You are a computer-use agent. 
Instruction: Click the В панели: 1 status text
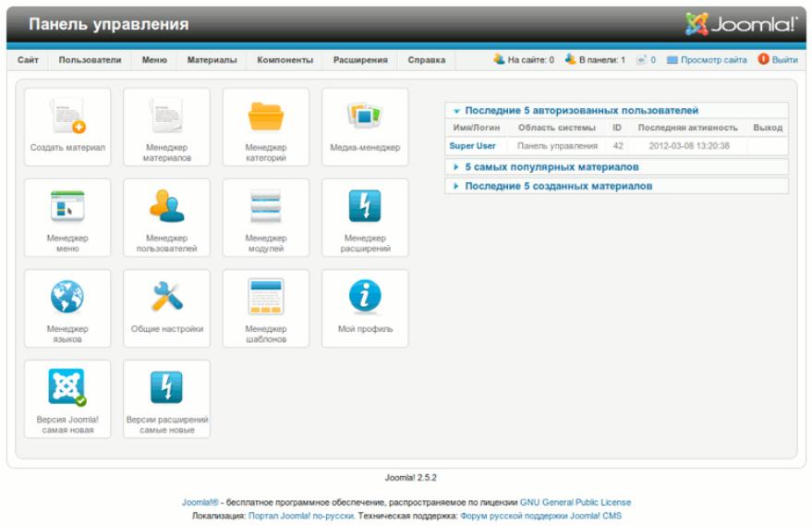point(602,60)
